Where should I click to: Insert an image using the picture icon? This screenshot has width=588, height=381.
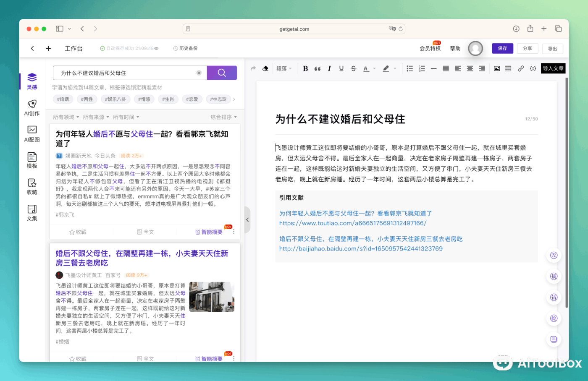[497, 69]
